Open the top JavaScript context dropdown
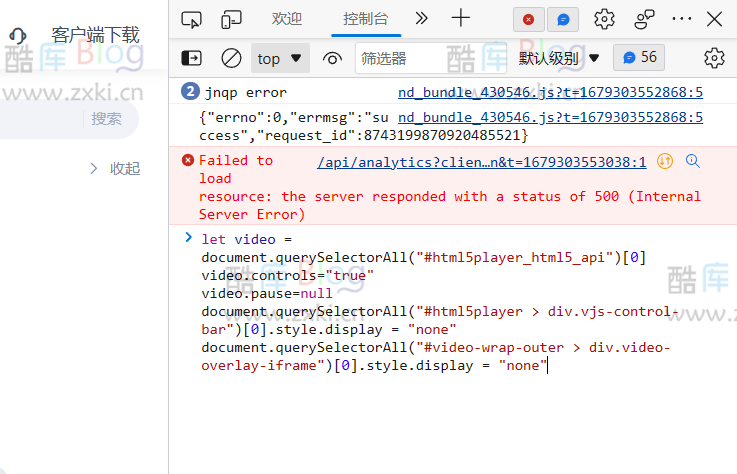The image size is (737, 474). coord(279,58)
